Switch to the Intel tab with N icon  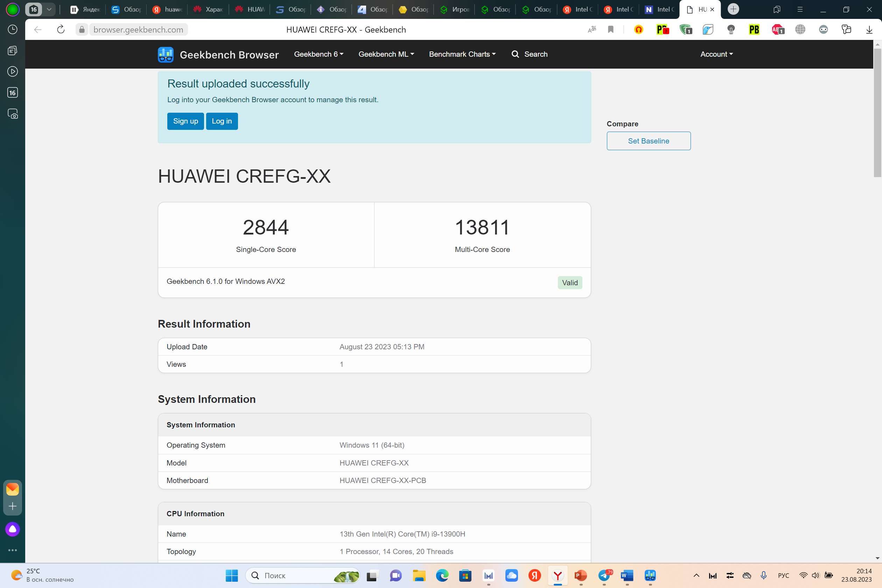pos(659,9)
